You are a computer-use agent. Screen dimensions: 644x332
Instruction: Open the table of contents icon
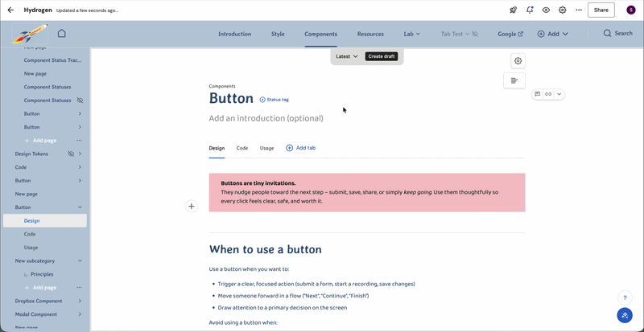pyautogui.click(x=514, y=80)
